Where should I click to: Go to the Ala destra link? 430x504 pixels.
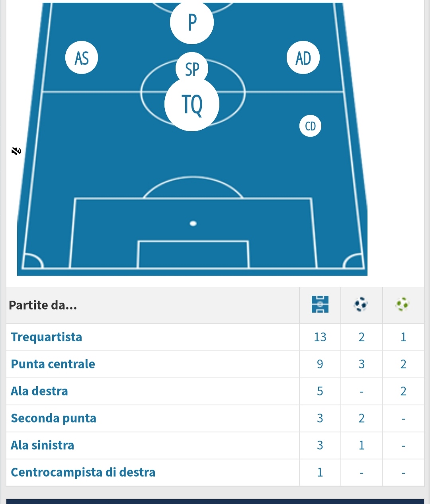tap(39, 391)
